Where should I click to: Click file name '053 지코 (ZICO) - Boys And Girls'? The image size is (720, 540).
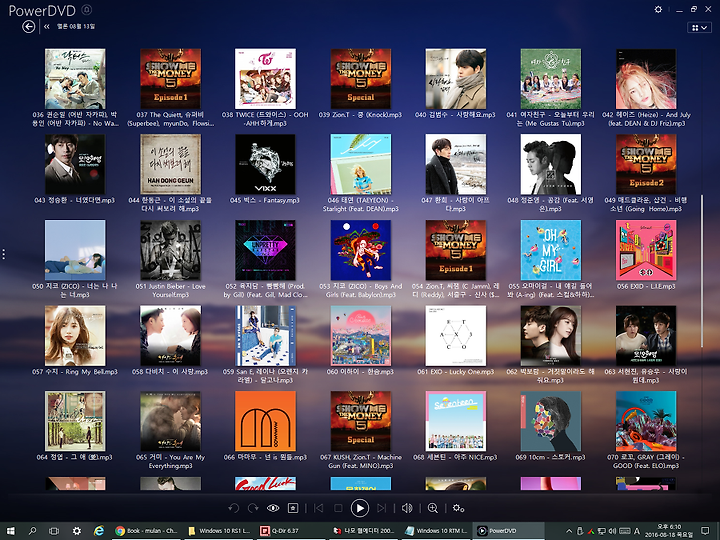point(360,290)
